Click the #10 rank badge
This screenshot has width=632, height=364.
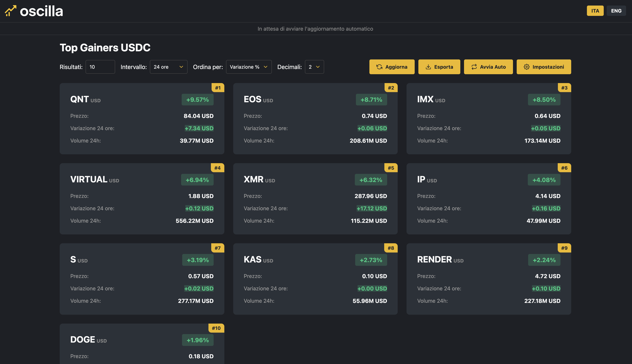(x=216, y=328)
